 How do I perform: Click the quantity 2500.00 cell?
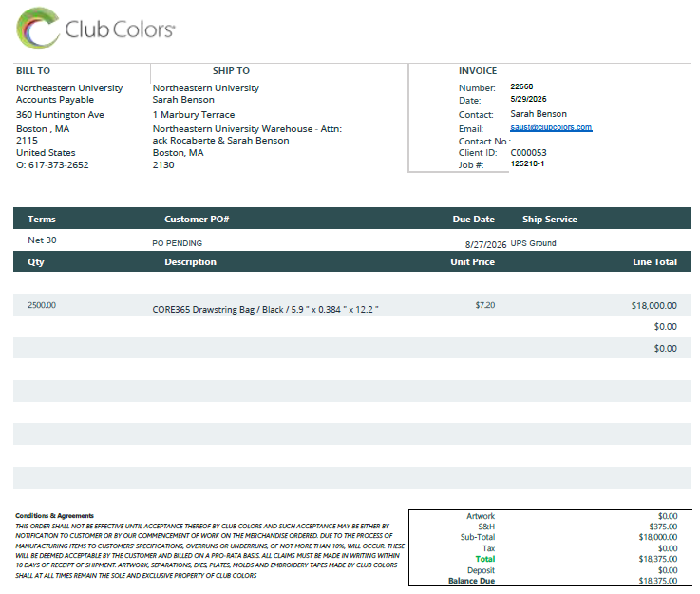point(42,305)
